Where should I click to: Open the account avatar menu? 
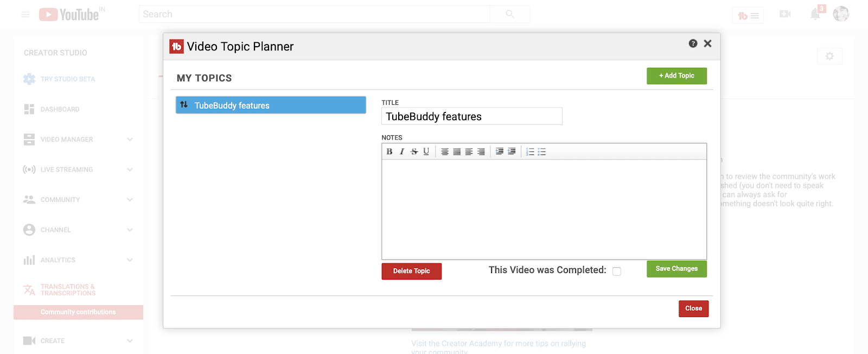click(x=841, y=14)
